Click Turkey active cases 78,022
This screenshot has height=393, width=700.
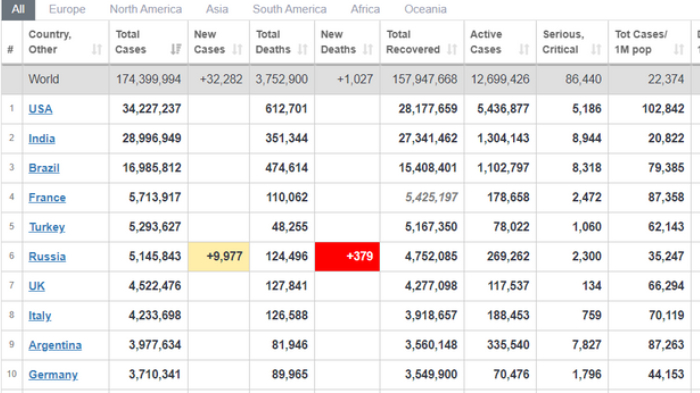[511, 226]
